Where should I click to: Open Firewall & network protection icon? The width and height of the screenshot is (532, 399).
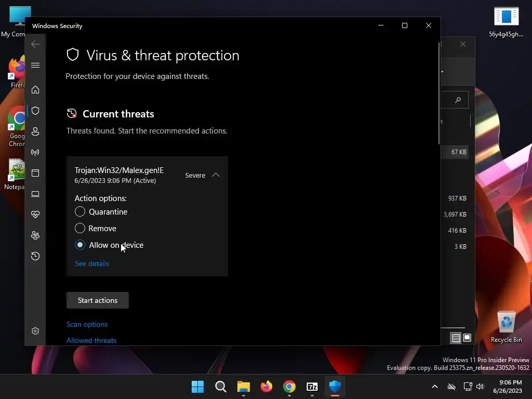tap(35, 152)
